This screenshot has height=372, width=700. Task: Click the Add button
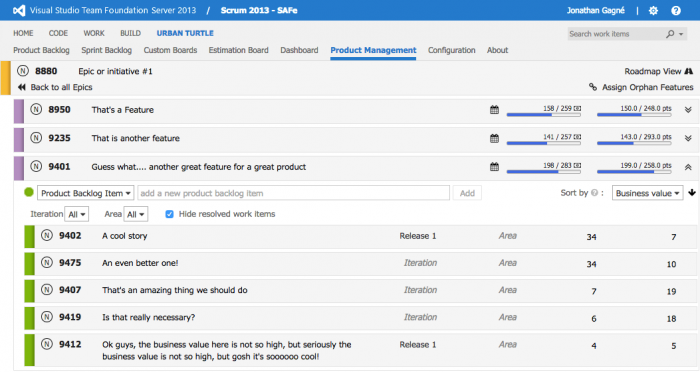pos(467,193)
